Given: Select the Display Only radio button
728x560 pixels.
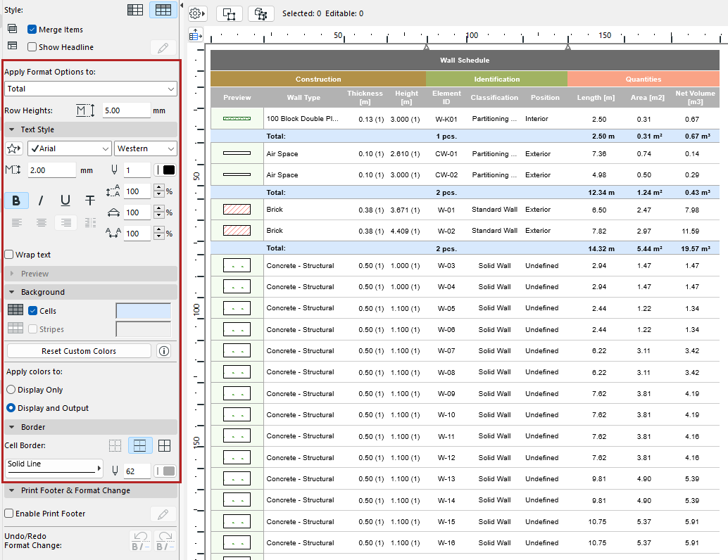Looking at the screenshot, I should 11,390.
